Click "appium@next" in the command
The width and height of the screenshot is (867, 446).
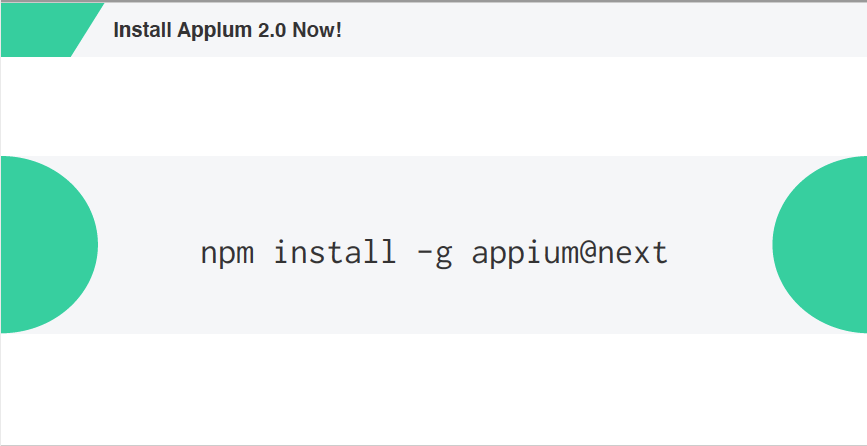(x=569, y=252)
